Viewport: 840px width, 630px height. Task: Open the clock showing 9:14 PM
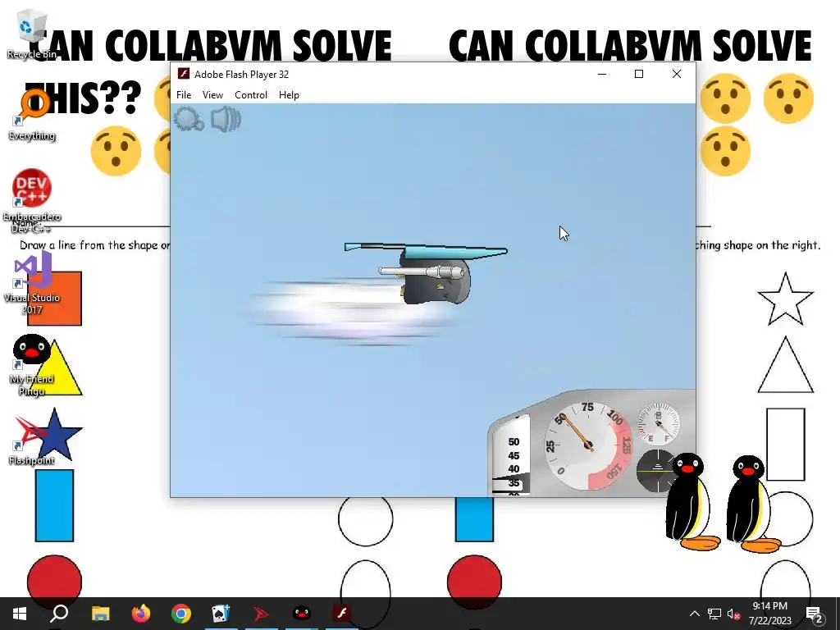[769, 614]
